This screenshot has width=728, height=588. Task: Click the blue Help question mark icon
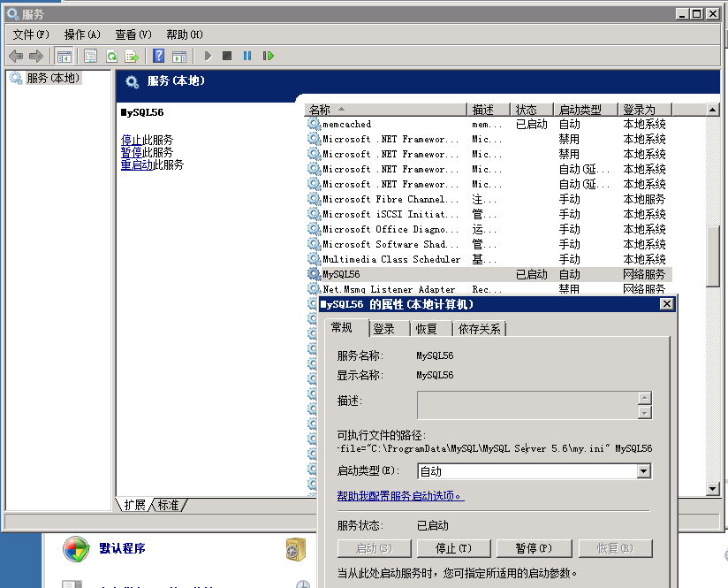point(158,57)
